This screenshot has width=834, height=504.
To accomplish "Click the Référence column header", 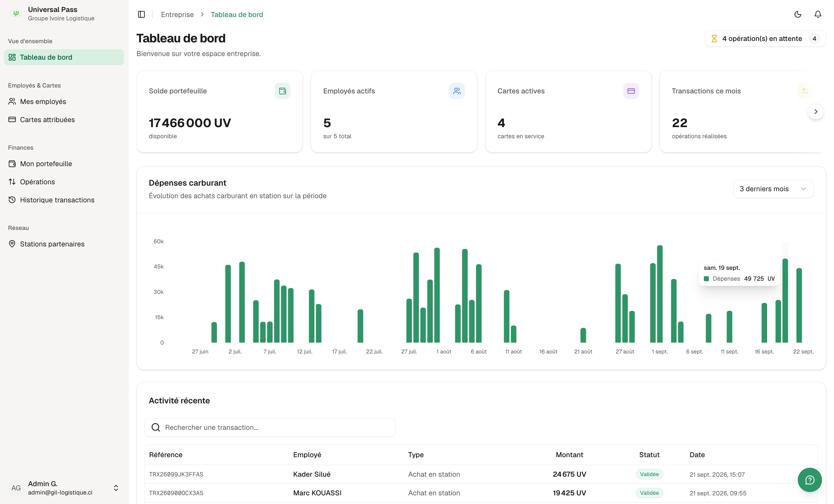I will (x=166, y=455).
